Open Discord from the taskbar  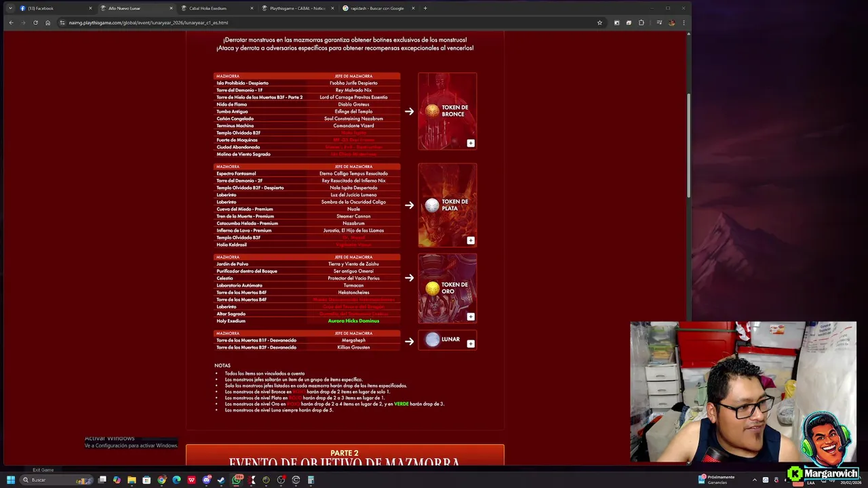[206, 480]
